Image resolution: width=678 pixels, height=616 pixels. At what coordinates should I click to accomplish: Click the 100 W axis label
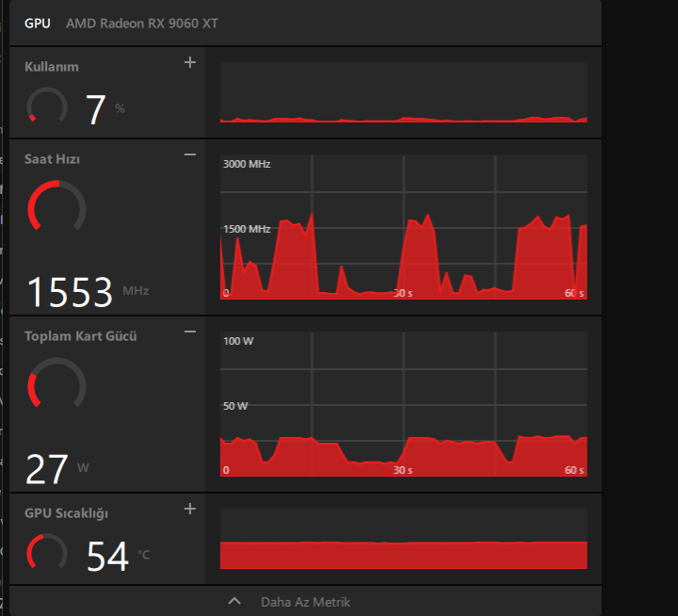(x=238, y=341)
